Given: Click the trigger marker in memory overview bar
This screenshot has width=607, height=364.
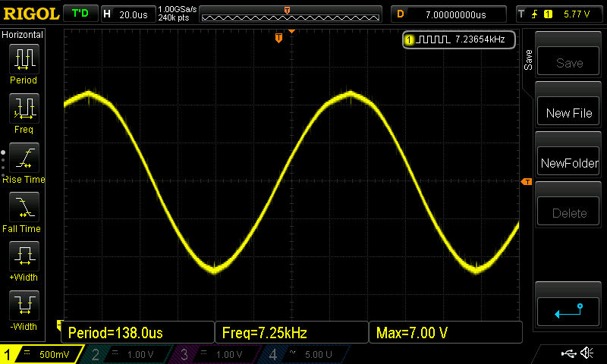Looking at the screenshot, I should (x=287, y=11).
